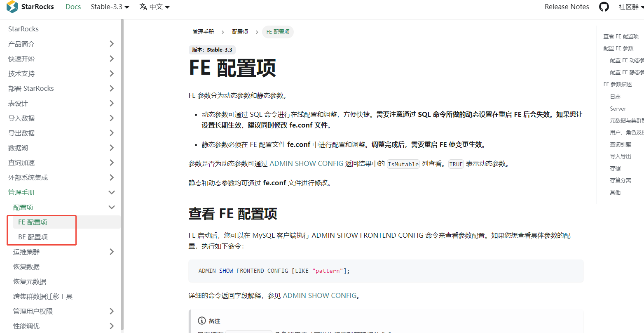Jump to 存算分离 in table of contents
The image size is (644, 333).
point(621,180)
